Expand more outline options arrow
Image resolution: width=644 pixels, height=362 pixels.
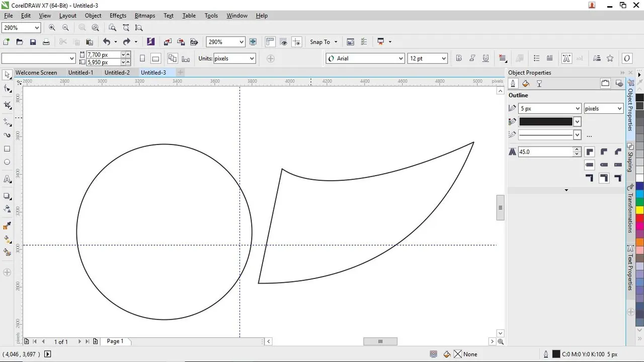point(567,190)
